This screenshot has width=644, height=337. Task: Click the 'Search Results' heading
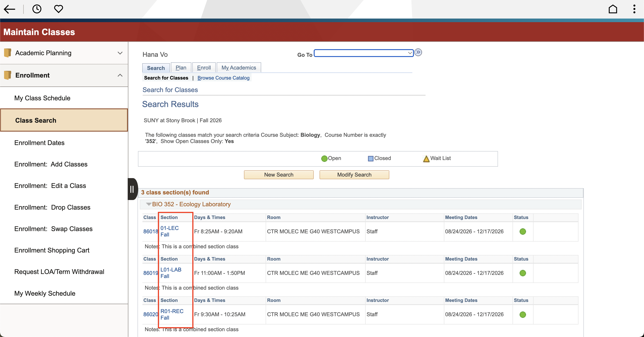coord(170,104)
